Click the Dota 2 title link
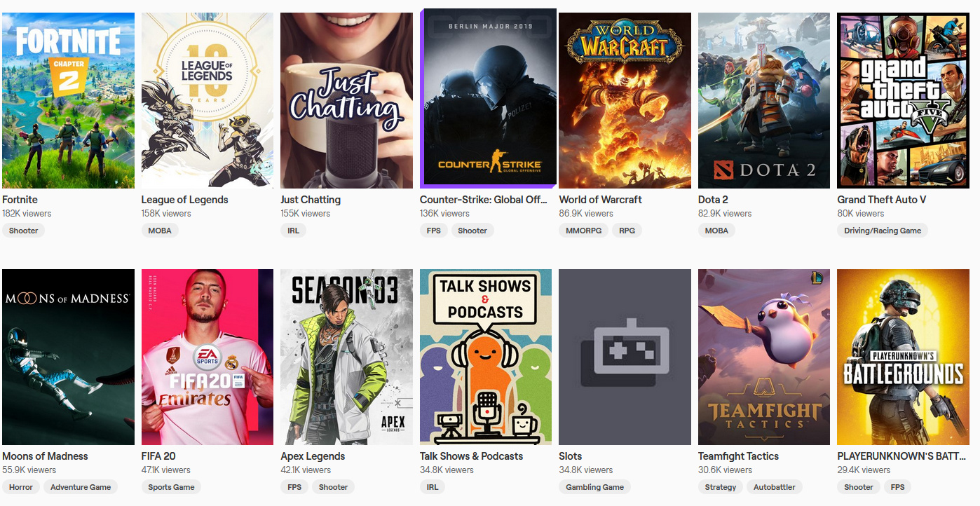Image resolution: width=980 pixels, height=506 pixels. coord(713,200)
